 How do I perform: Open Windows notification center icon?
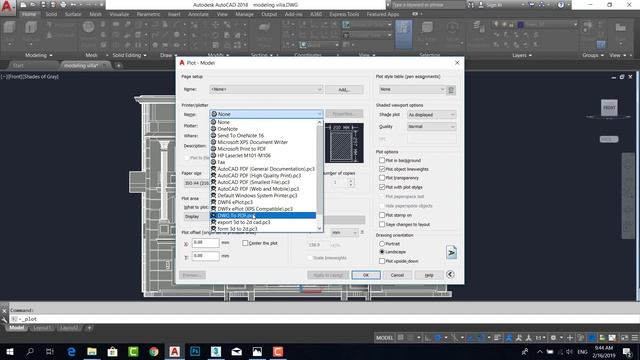coord(627,351)
